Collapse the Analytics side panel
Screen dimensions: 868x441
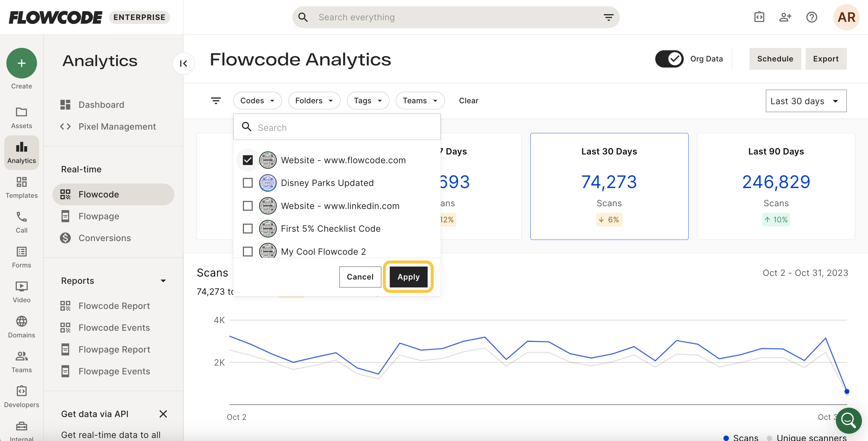point(184,63)
